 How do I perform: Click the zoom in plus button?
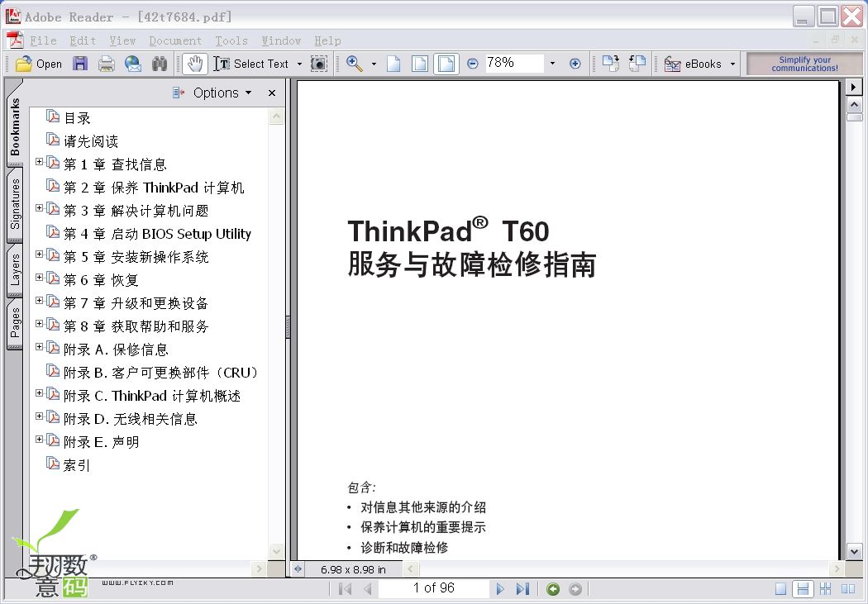click(575, 64)
